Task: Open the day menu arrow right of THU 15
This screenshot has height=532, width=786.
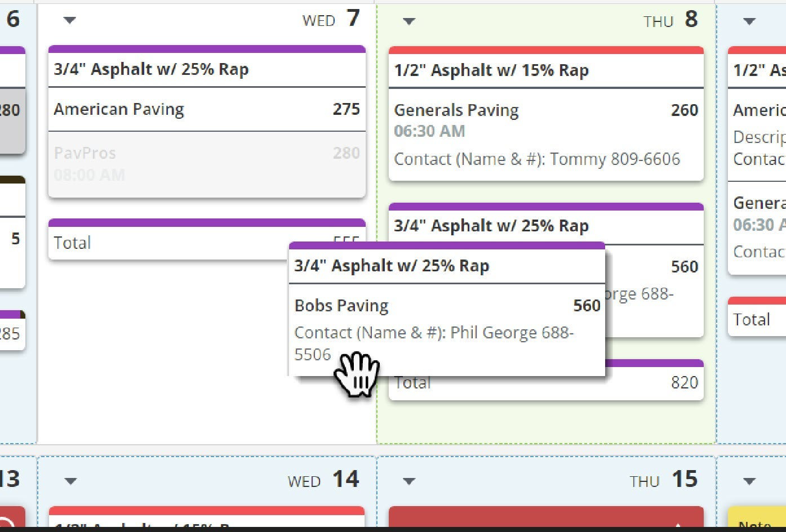Action: [749, 481]
